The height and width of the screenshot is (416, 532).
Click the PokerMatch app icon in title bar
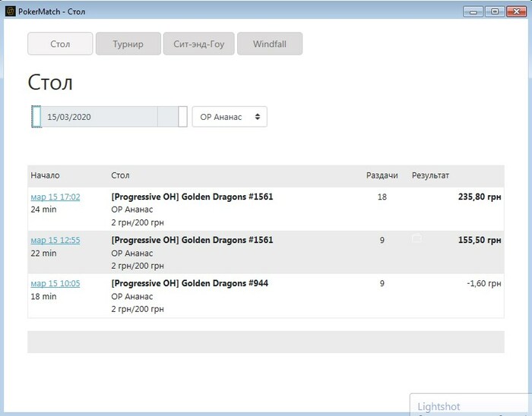(11, 11)
